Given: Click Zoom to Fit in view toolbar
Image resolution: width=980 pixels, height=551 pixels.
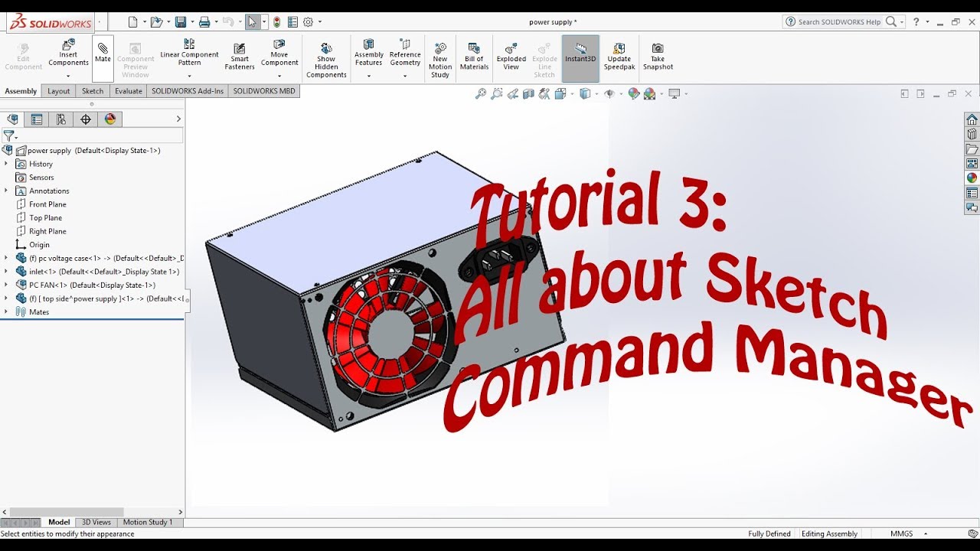Looking at the screenshot, I should pos(481,94).
